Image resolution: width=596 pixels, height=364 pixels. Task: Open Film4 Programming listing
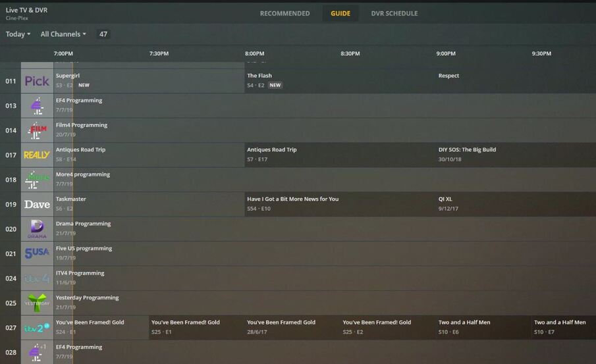pyautogui.click(x=325, y=130)
